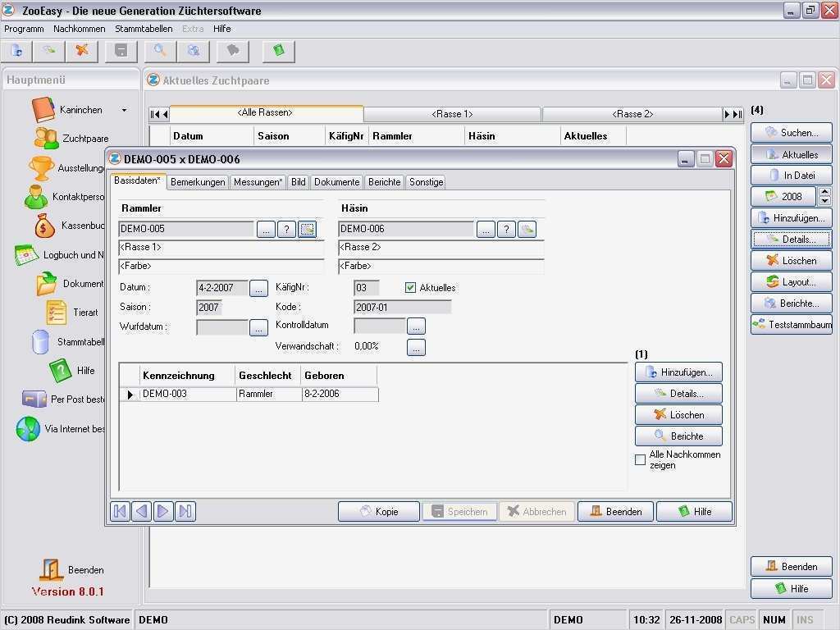This screenshot has height=630, width=840.
Task: Open the Programm menu
Action: tap(24, 29)
